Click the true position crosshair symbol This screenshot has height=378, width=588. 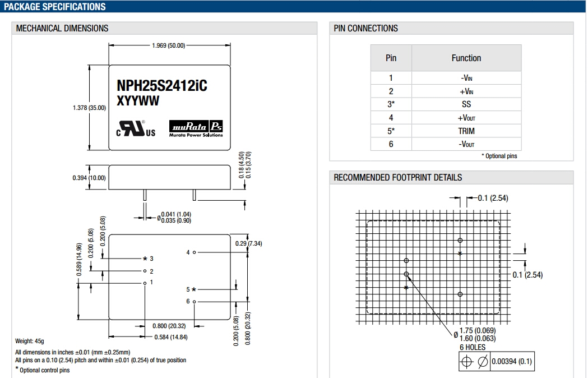466,361
